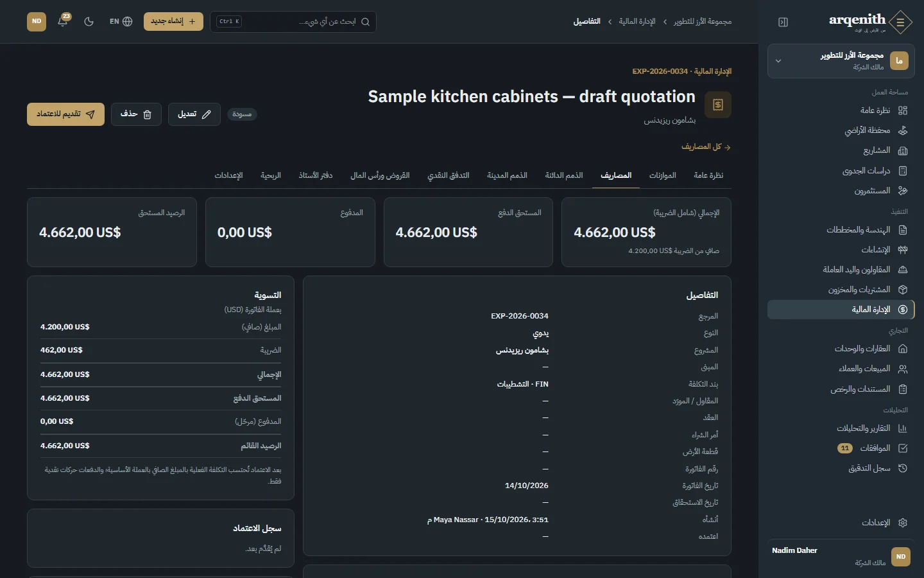Open إنشاء جديد create menu

click(173, 21)
